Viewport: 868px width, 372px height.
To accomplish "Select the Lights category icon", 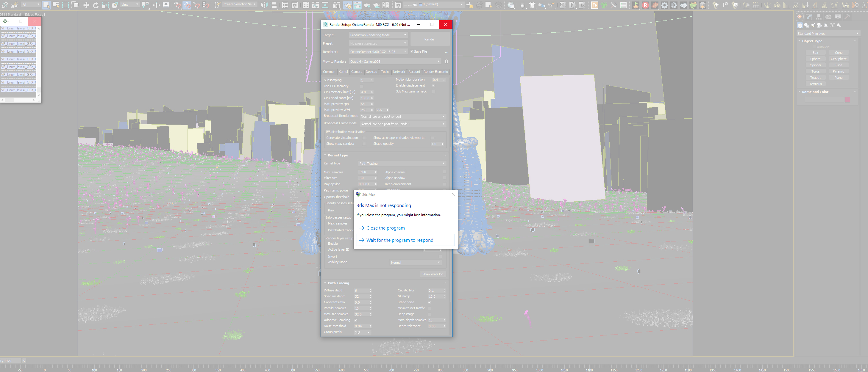I will (813, 25).
